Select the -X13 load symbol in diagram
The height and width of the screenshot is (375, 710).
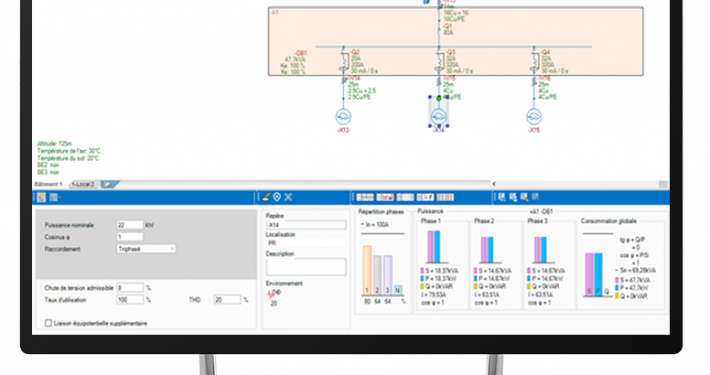(x=343, y=117)
